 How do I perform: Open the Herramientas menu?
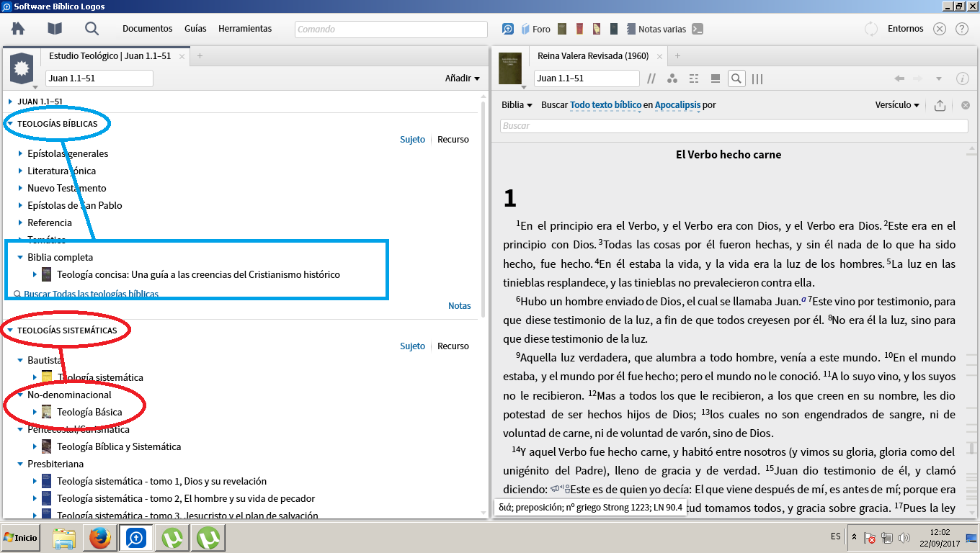[245, 29]
